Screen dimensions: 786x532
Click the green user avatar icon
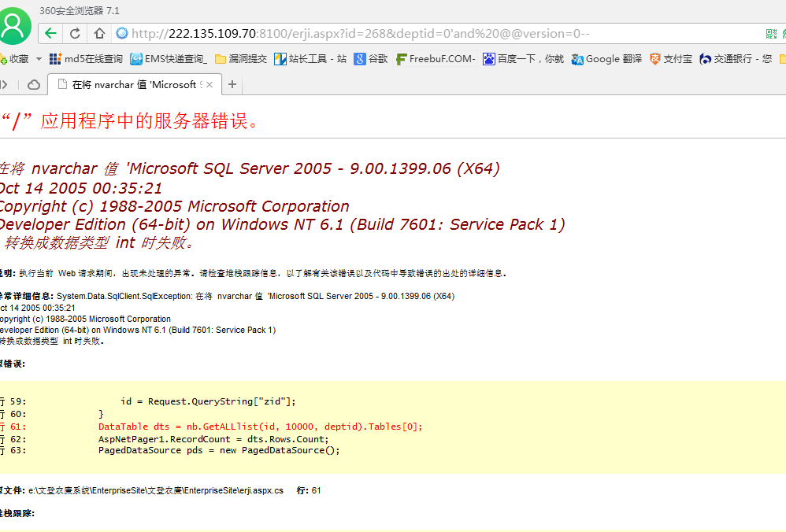coord(13,26)
